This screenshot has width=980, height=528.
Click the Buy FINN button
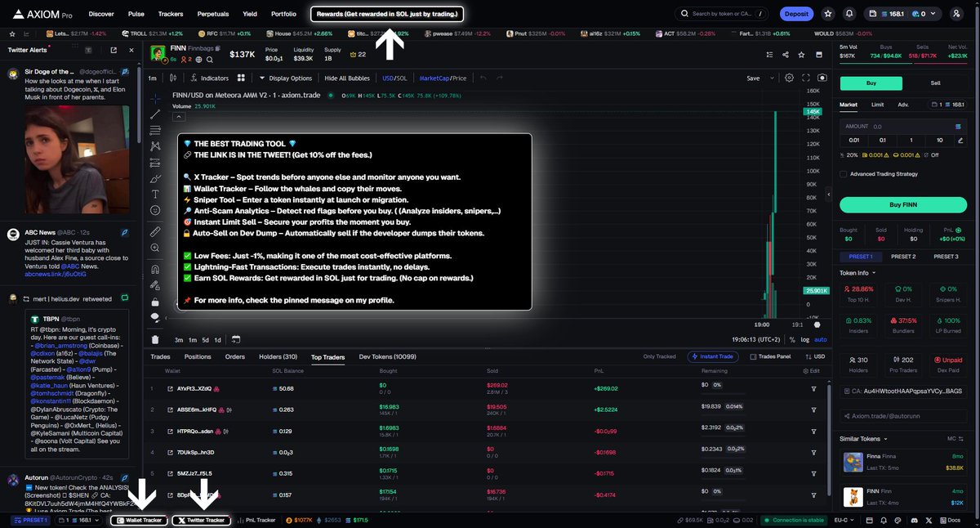[903, 204]
